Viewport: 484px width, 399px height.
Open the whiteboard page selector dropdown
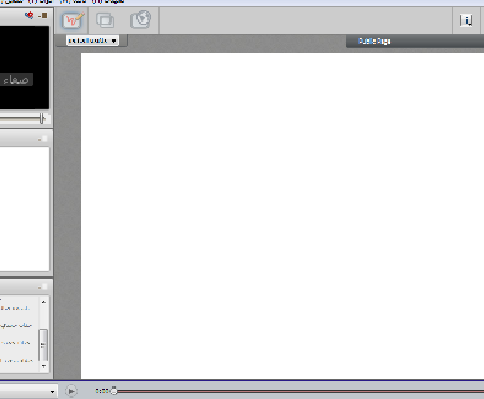click(x=92, y=41)
